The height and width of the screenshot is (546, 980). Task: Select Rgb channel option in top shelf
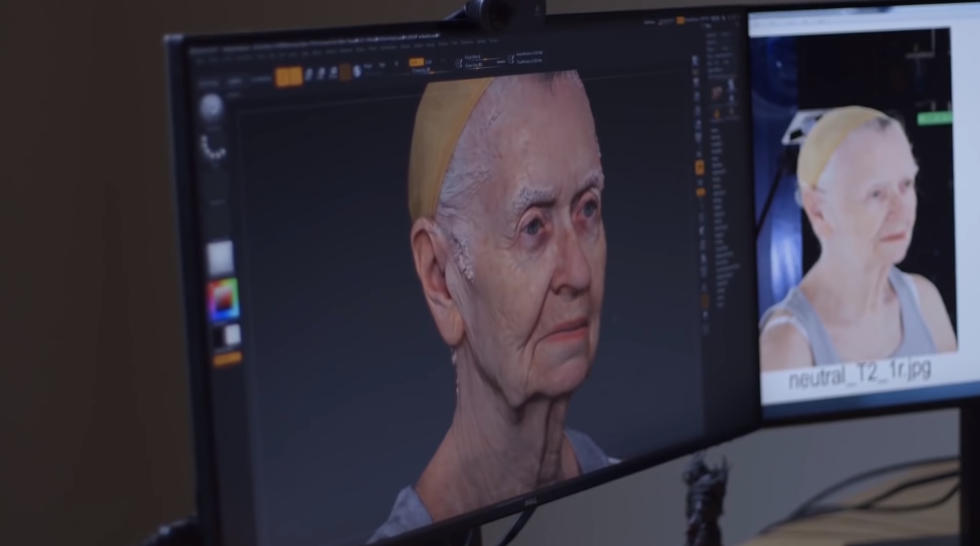[x=382, y=65]
